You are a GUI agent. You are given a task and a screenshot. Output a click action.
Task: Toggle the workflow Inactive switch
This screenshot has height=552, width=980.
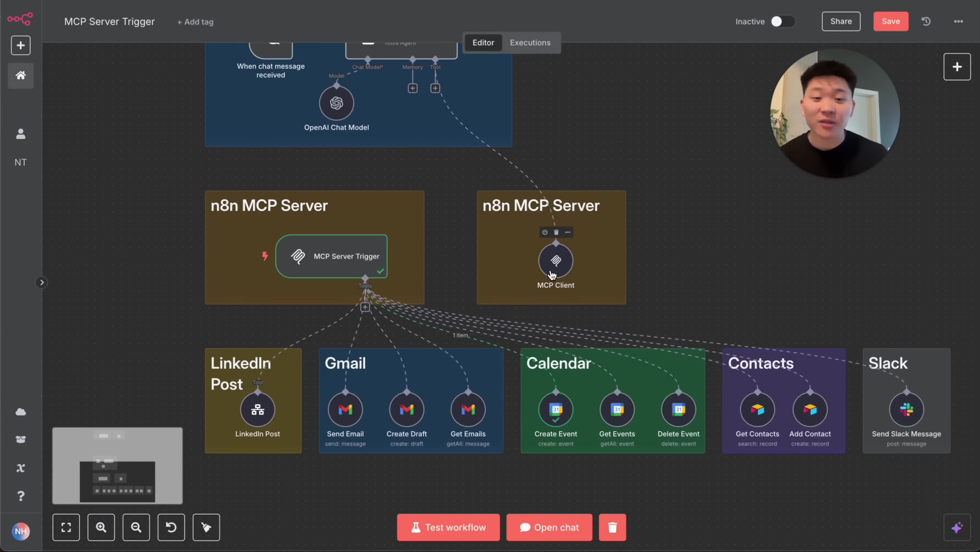(782, 21)
